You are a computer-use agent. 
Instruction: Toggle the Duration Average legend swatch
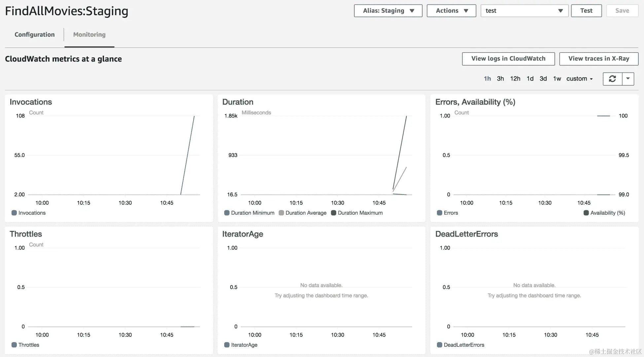[x=281, y=213]
